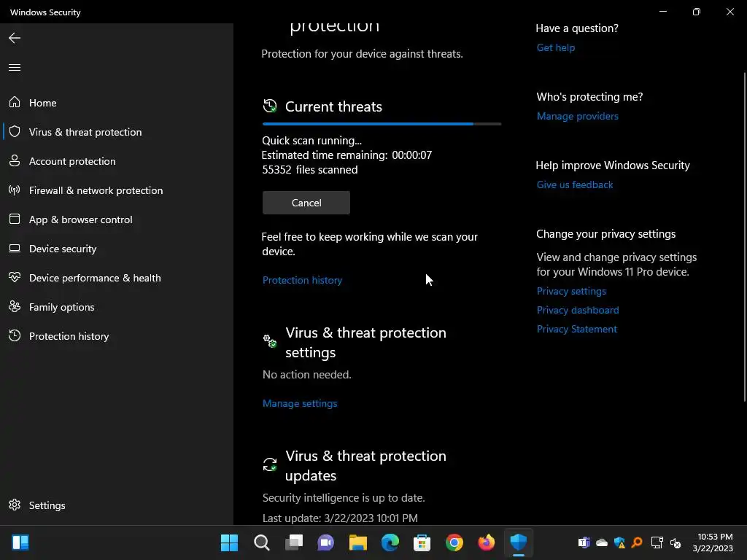The width and height of the screenshot is (747, 560).
Task: Click the Settings gear icon
Action: click(x=15, y=505)
